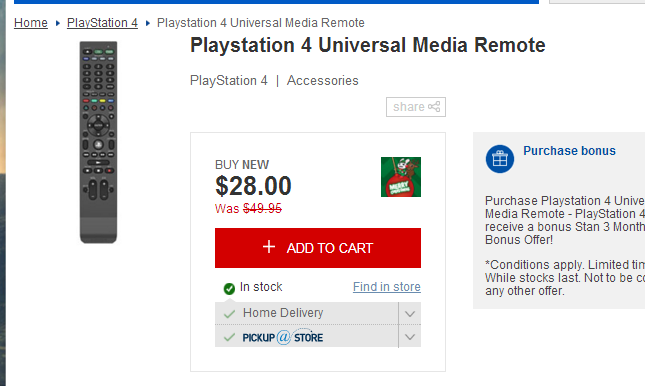Click the Pickup@Store availability checkmark
645x386 pixels.
coord(229,337)
